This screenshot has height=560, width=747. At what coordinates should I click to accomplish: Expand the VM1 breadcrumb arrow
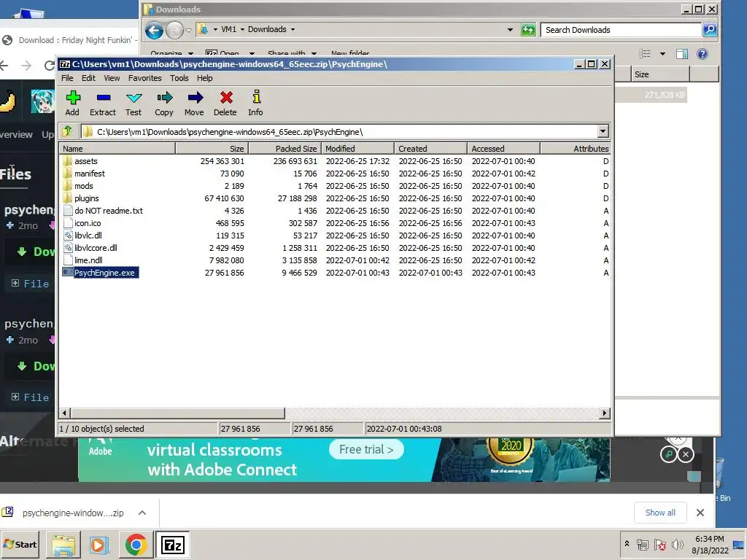click(242, 29)
